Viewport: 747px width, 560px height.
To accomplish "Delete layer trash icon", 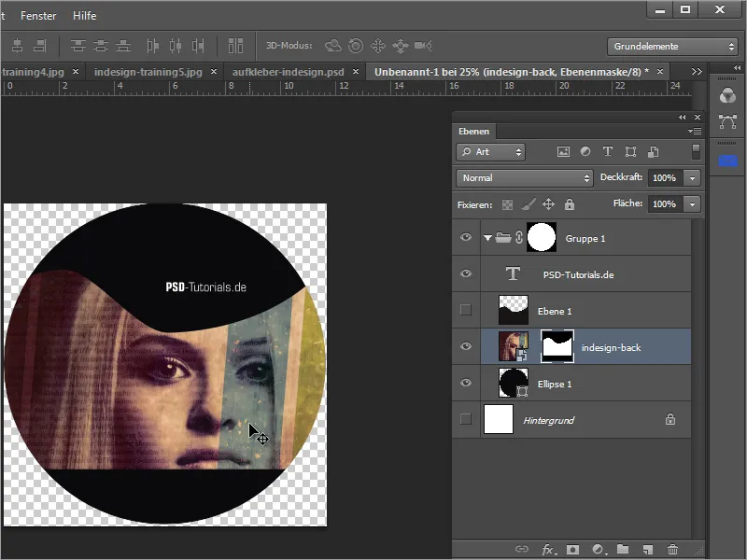I will point(672,550).
